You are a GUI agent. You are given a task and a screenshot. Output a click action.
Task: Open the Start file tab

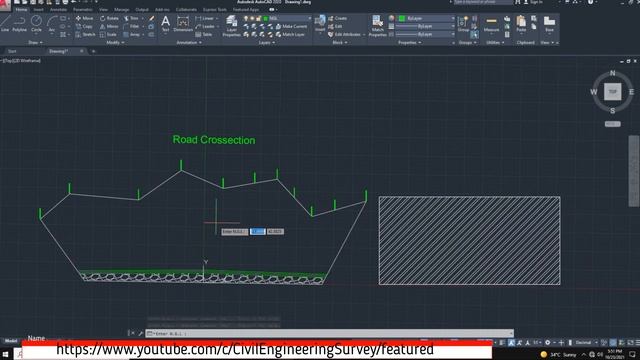click(12, 51)
